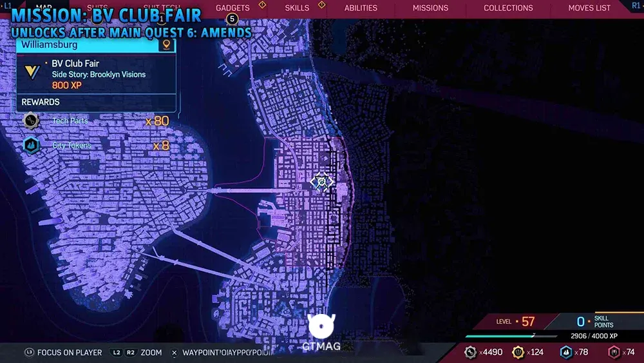This screenshot has width=644, height=363.
Task: Click the 800 XP mission reward text
Action: tap(66, 86)
